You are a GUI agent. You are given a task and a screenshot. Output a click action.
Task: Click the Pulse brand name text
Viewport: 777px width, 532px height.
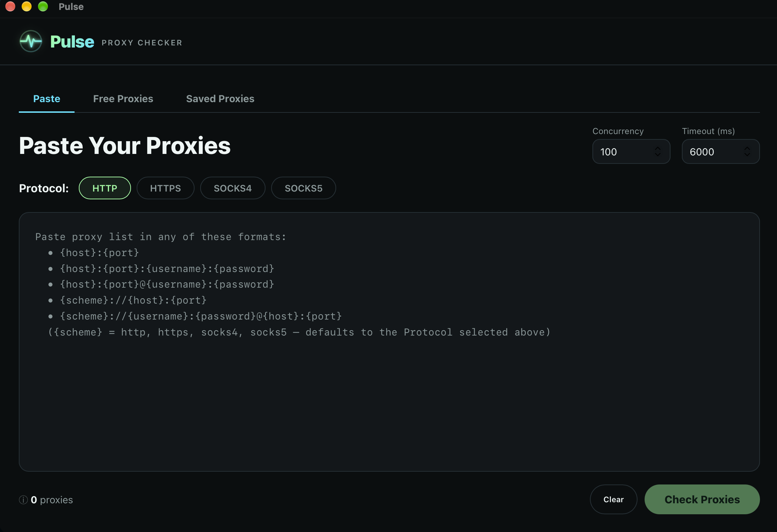coord(72,42)
